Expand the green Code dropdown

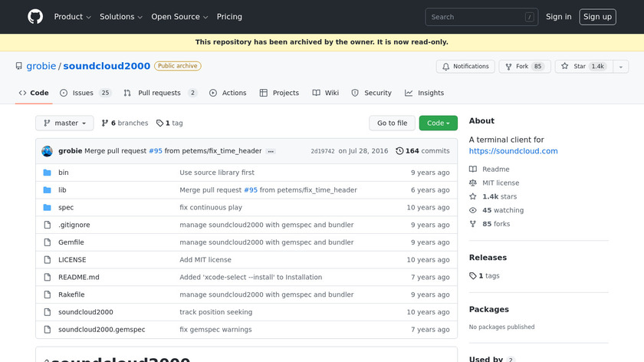click(438, 123)
